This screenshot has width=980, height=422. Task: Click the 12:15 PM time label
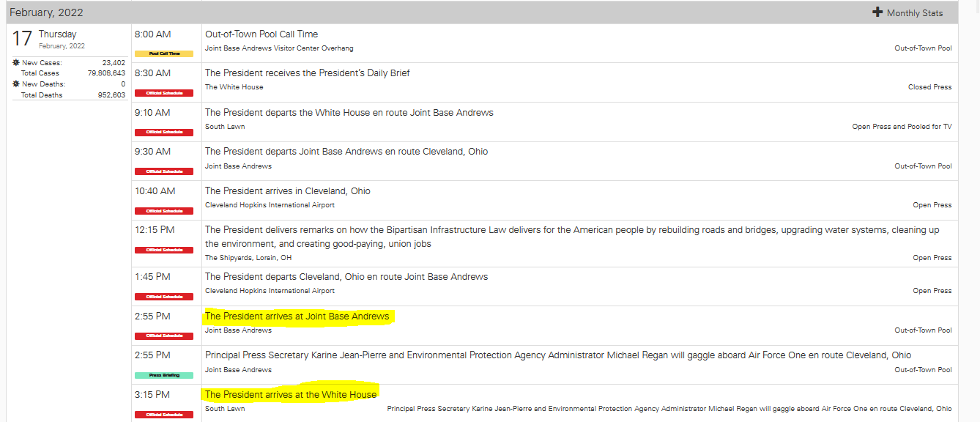click(155, 230)
